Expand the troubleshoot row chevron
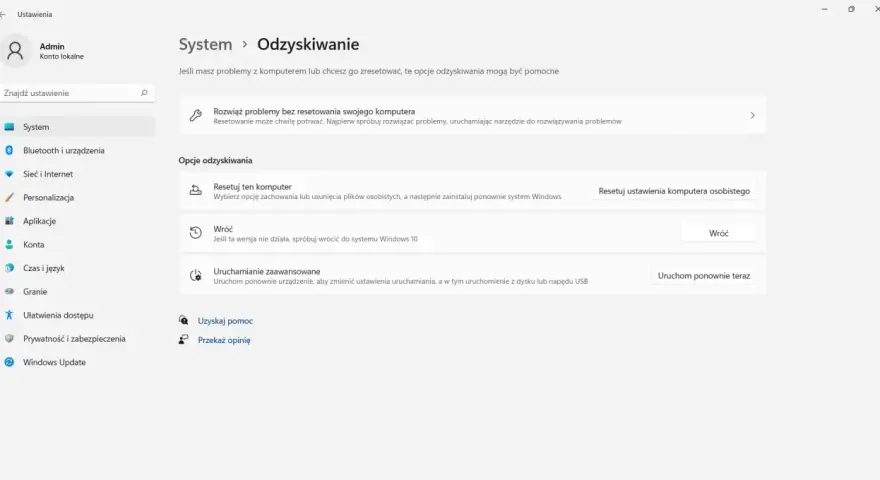This screenshot has width=880, height=480. tap(753, 115)
